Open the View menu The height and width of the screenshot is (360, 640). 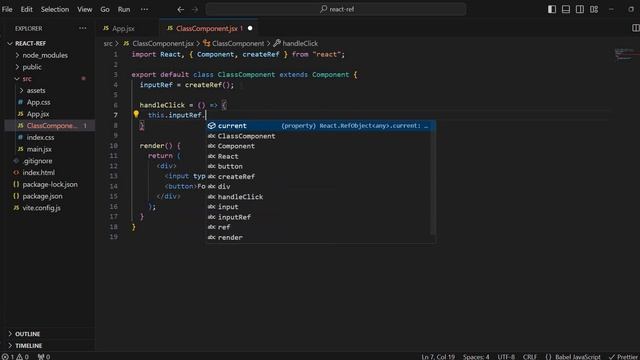click(x=84, y=9)
